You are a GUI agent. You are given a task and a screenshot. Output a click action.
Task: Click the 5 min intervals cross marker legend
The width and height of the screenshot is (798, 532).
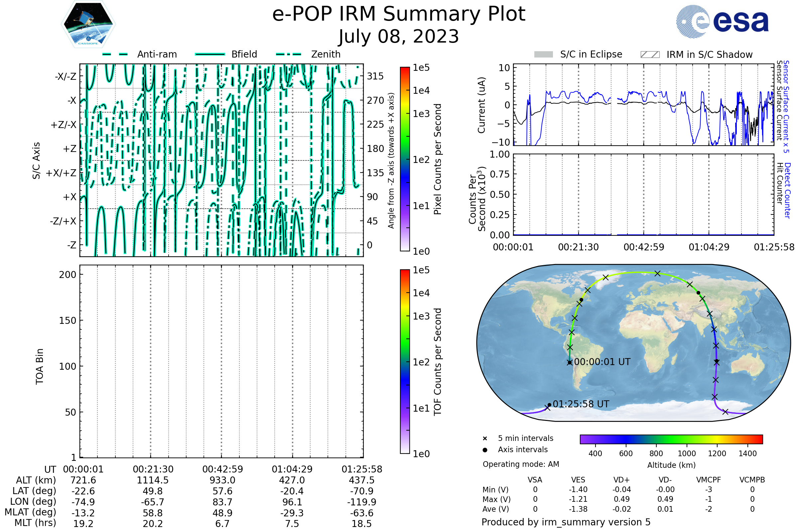pyautogui.click(x=485, y=439)
